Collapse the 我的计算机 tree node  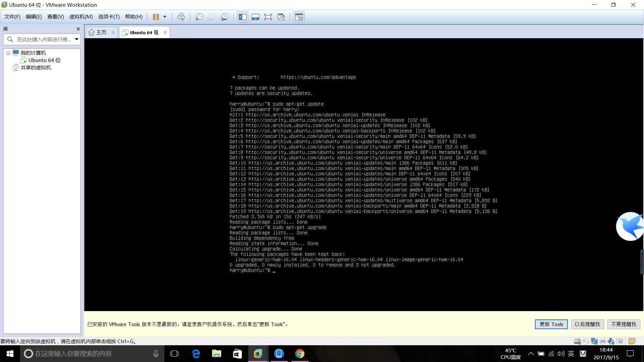point(8,53)
